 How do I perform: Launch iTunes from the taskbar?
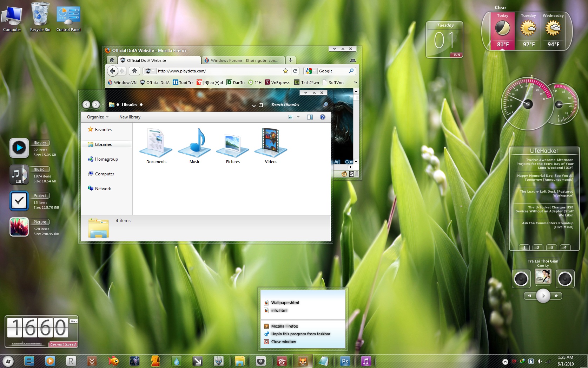click(366, 361)
